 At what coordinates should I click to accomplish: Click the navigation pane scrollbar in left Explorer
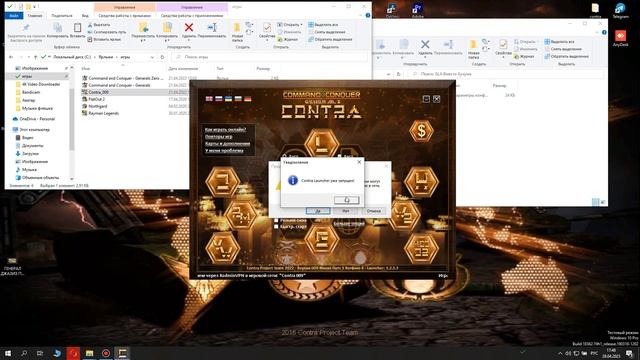click(x=72, y=118)
